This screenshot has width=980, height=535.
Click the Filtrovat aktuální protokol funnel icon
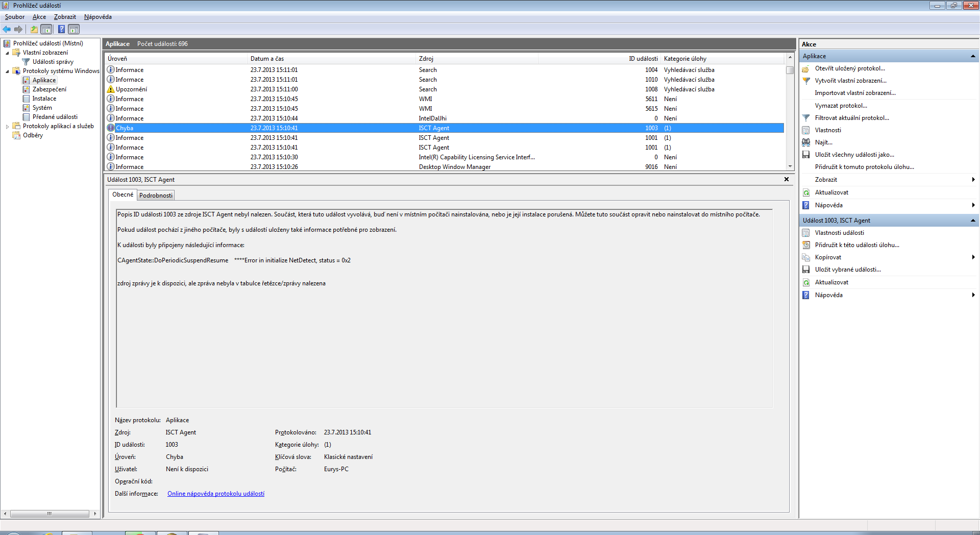[x=806, y=118]
